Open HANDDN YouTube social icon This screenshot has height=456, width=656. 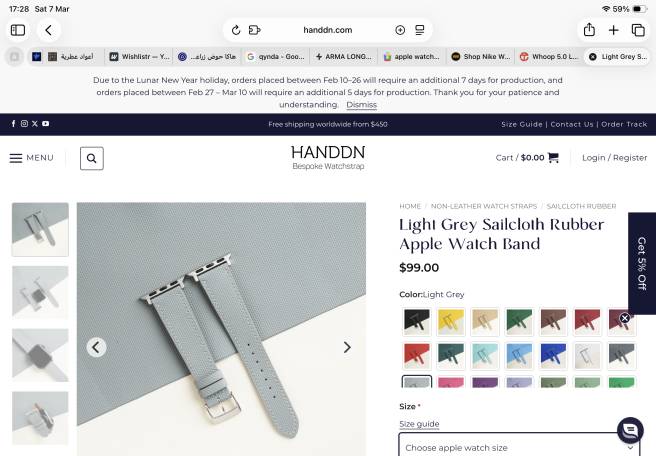[x=46, y=123]
